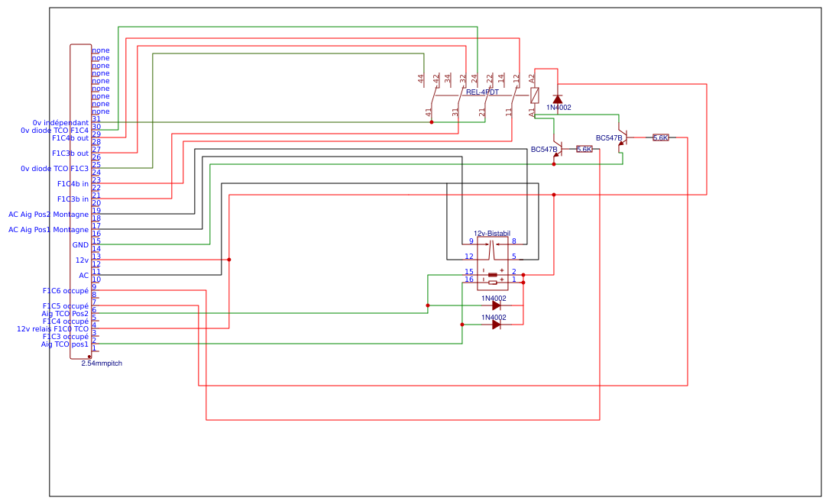Select the "GND" connector label
829x504 pixels.
point(80,245)
